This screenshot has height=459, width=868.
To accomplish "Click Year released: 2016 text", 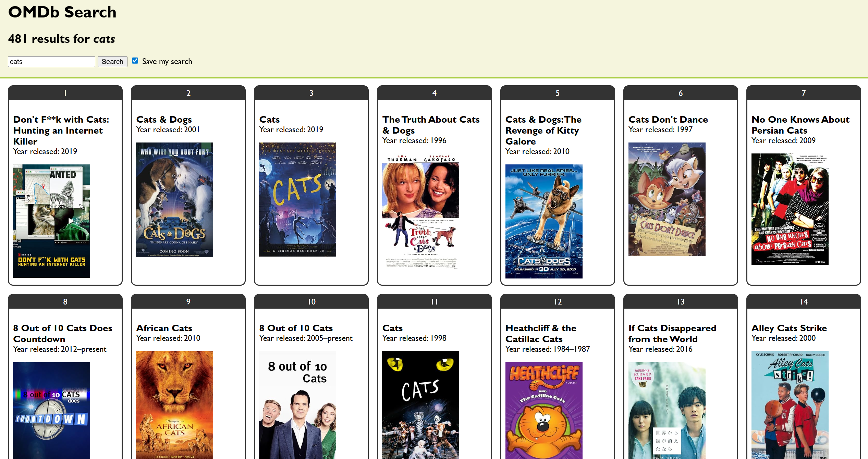I will coord(660,349).
